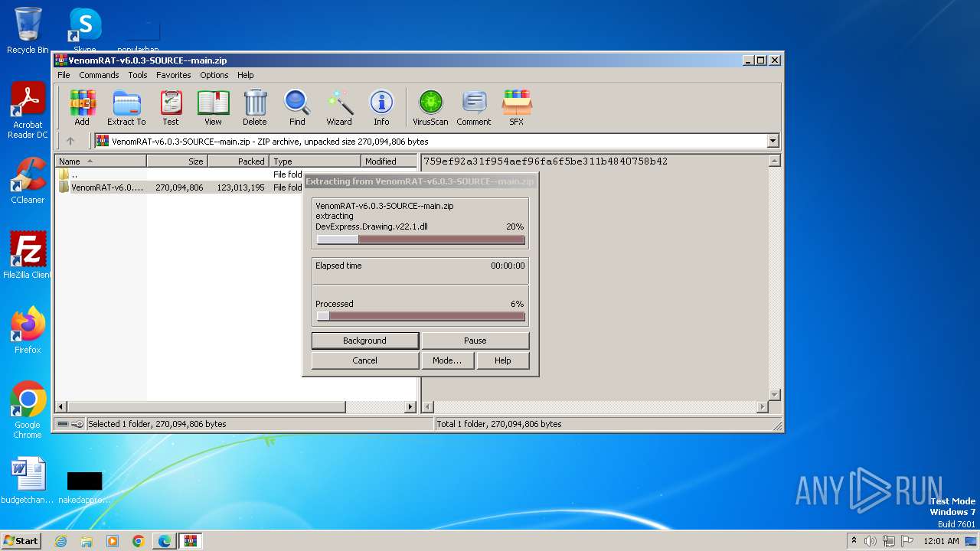The image size is (980, 551).
Task: Sort by Type column header
Action: pos(315,161)
